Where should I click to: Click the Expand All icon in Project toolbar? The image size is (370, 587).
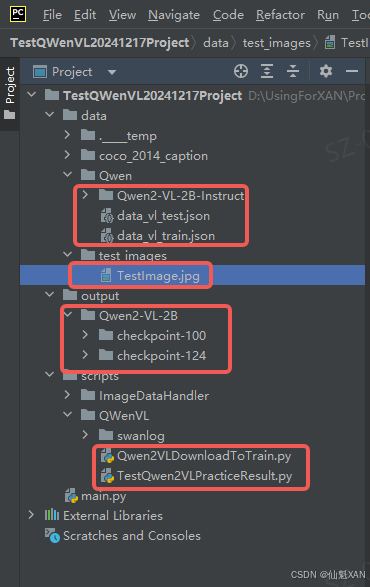[267, 71]
